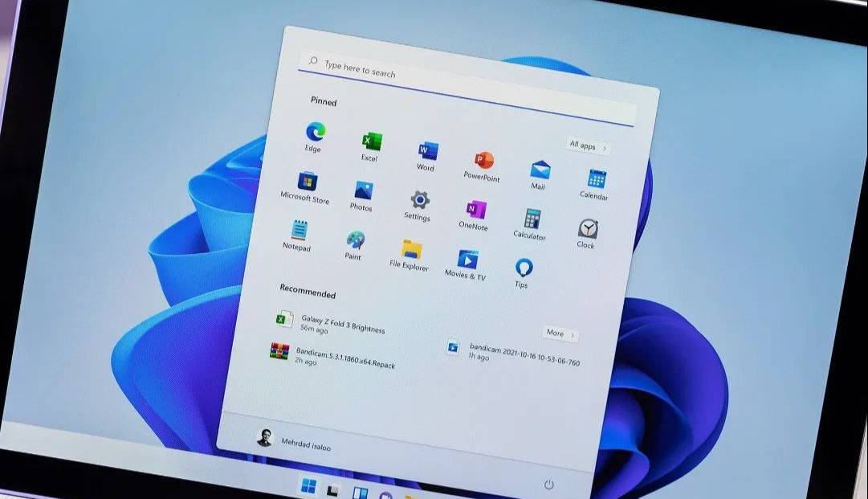Open the Mail app
This screenshot has width=868, height=499.
(540, 171)
